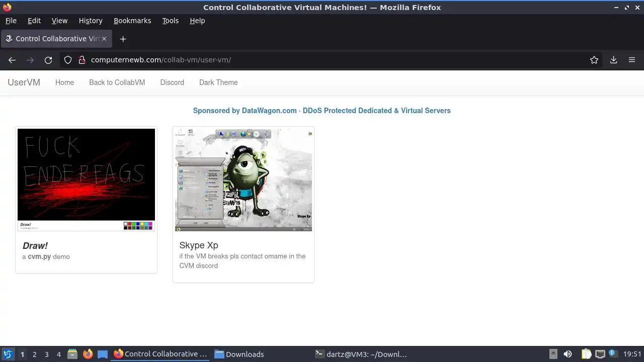Screen dimensions: 644x362
Task: Open the File menu
Action: point(11,21)
